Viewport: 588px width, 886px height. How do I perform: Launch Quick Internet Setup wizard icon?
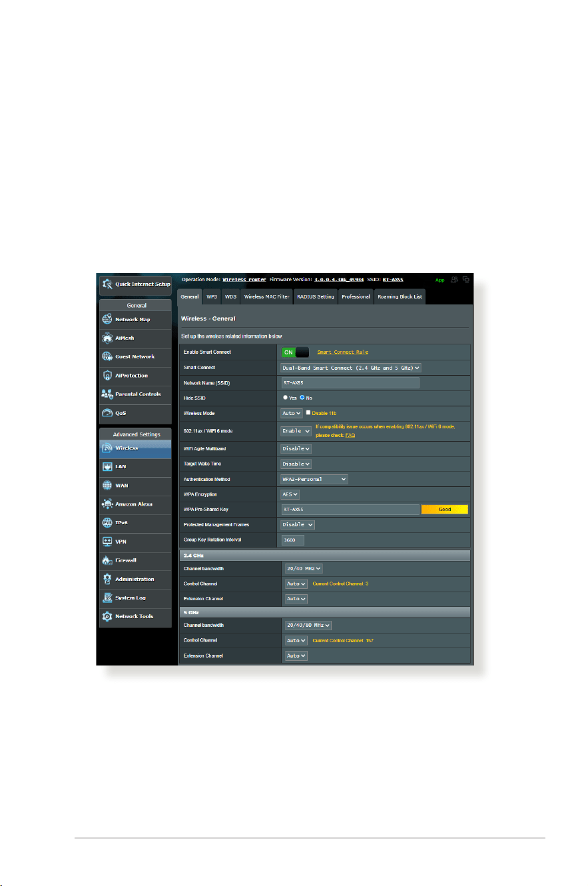[107, 284]
